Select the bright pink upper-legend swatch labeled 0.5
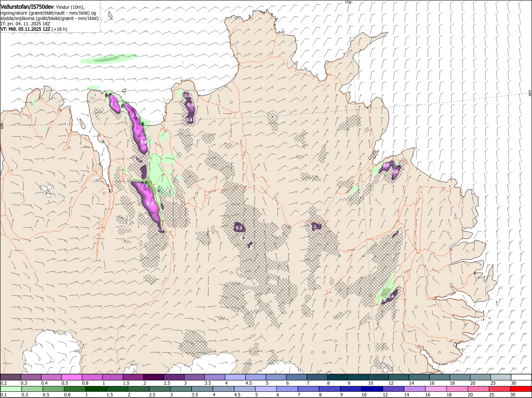This screenshot has width=532, height=398. coord(72,377)
